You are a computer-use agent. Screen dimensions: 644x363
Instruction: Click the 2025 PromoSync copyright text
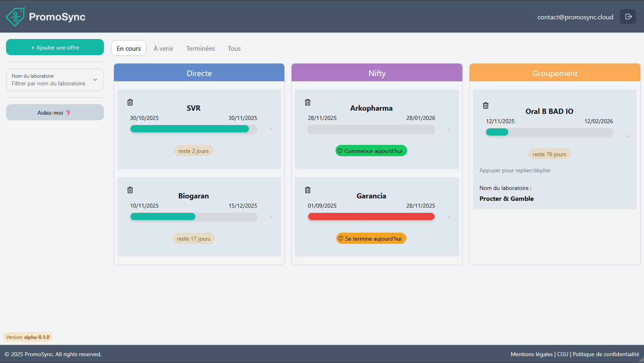(x=53, y=354)
